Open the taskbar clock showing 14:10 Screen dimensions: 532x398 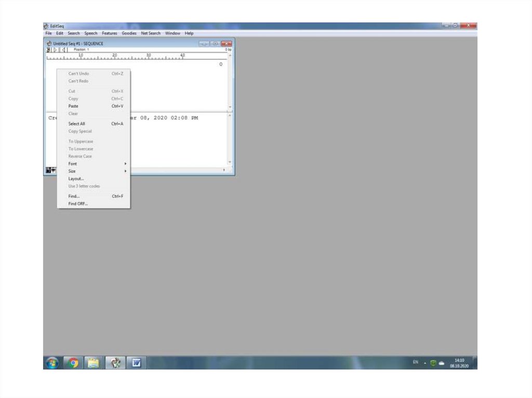(459, 363)
